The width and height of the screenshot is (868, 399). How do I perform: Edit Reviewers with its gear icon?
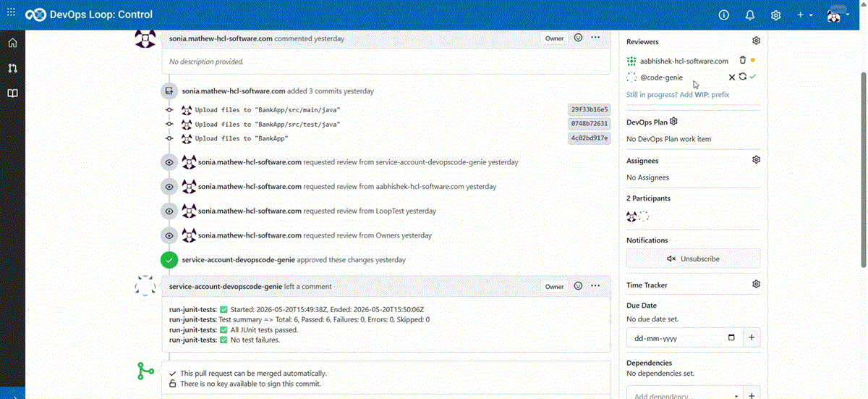point(756,41)
